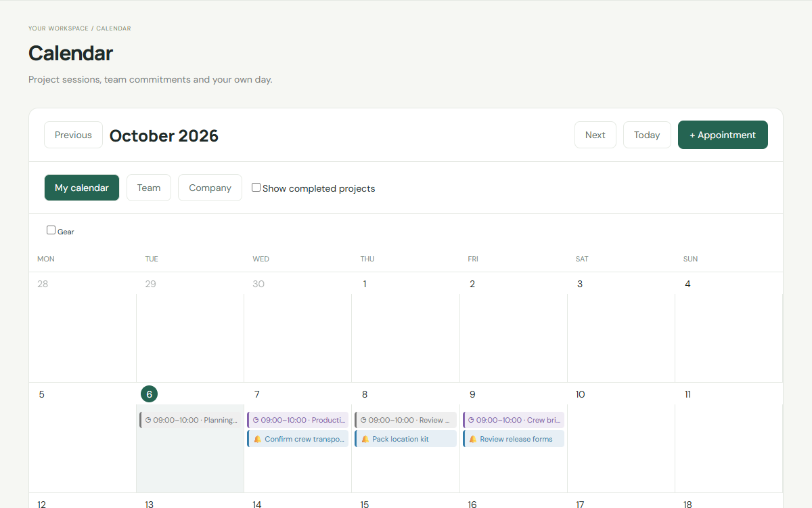
Task: Click the bell icon on Pack location kit
Action: pos(365,439)
